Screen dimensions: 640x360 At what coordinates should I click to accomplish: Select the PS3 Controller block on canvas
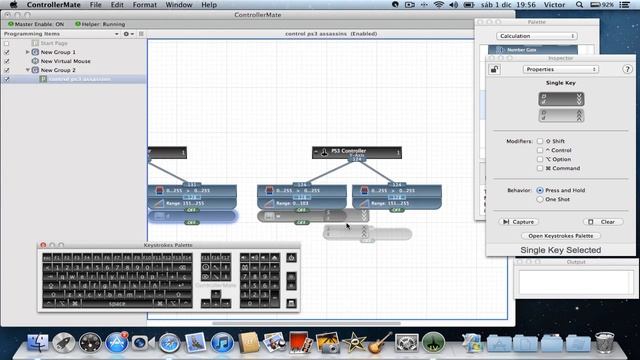(357, 153)
